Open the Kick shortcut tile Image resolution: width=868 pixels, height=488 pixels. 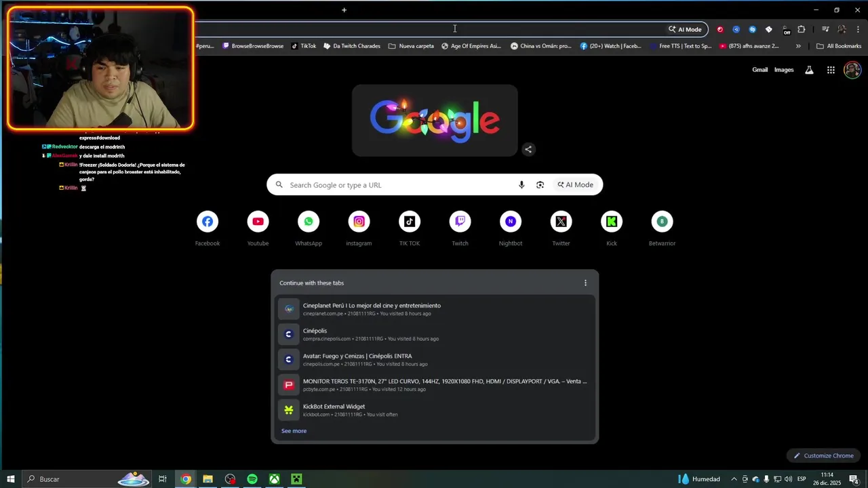coord(612,228)
